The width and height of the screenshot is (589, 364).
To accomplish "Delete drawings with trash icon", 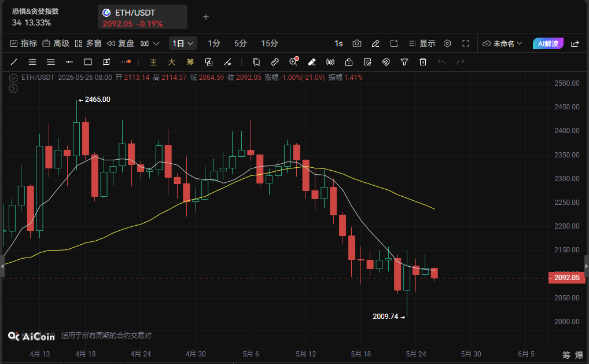I will [423, 62].
